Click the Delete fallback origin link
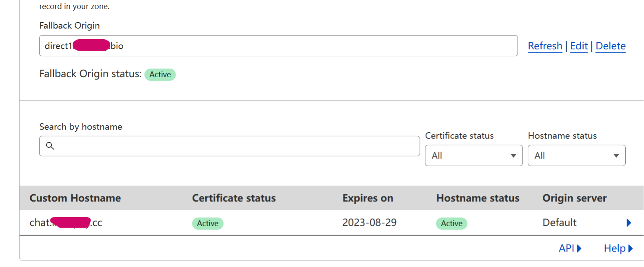 [611, 46]
